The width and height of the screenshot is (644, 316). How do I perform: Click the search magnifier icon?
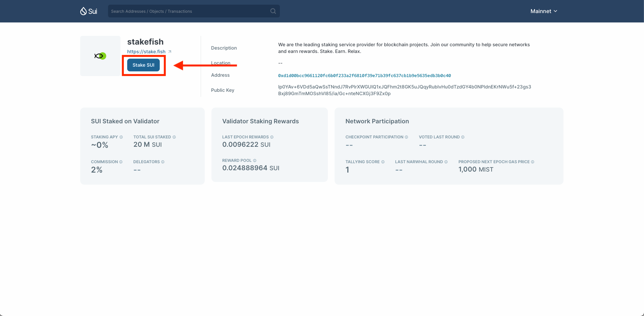point(273,11)
